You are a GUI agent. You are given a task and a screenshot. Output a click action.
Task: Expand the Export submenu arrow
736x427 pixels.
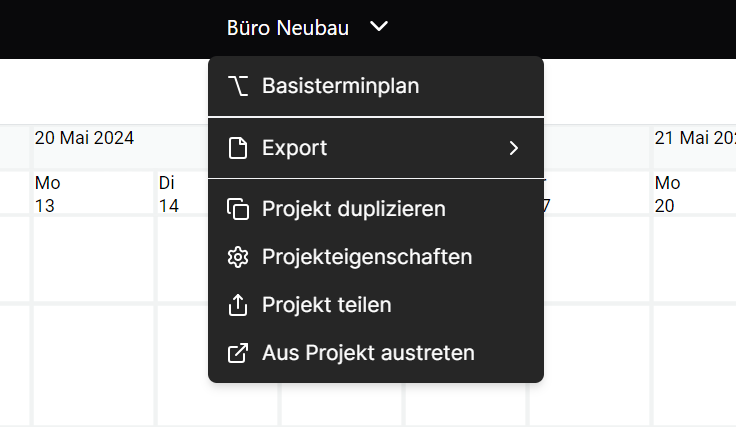coord(514,148)
